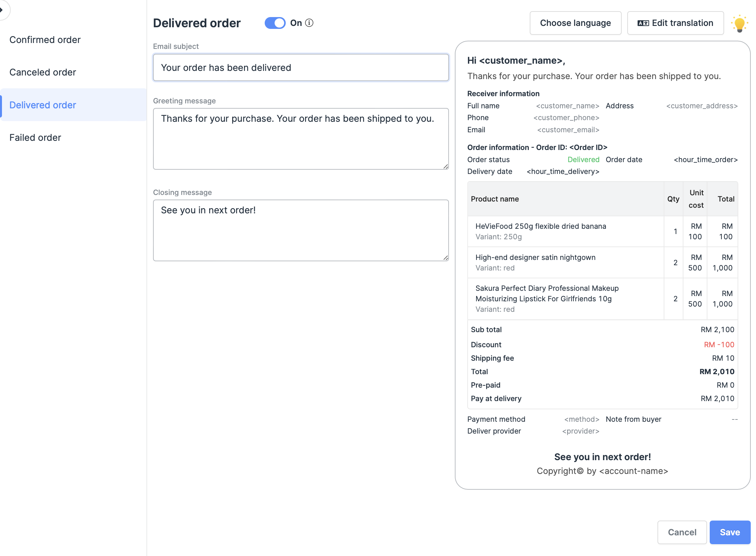Click the preview heading Hi customer_name
Image resolution: width=756 pixels, height=556 pixels.
[516, 61]
